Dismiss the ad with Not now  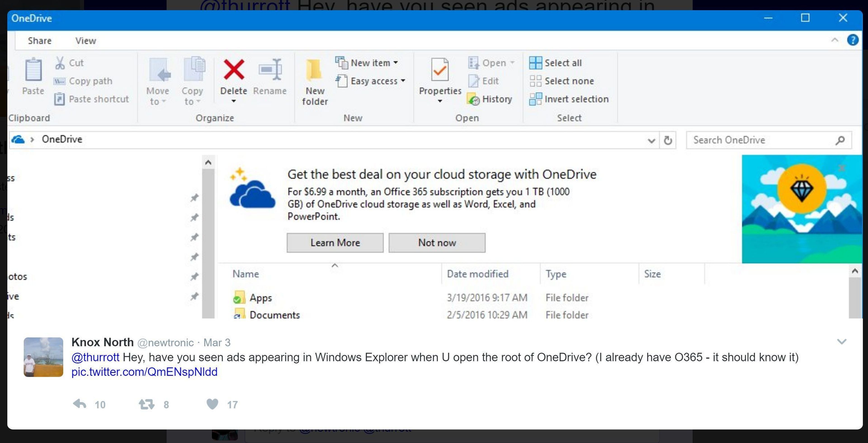click(437, 243)
